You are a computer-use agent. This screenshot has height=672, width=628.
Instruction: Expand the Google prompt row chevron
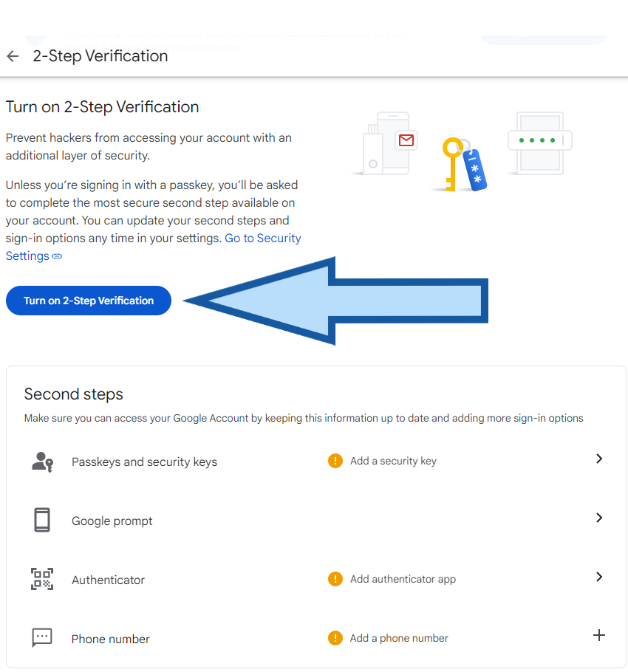(599, 518)
